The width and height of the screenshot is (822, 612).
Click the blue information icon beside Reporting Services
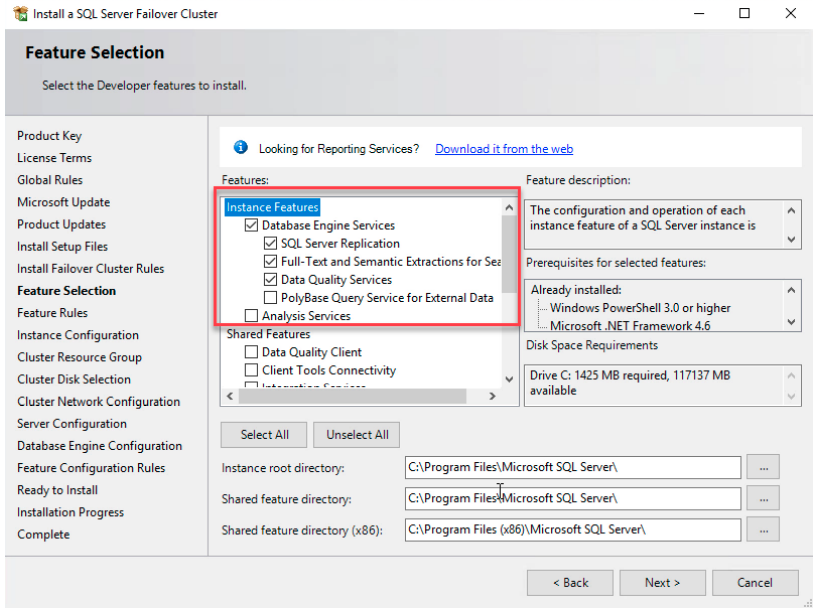[241, 148]
